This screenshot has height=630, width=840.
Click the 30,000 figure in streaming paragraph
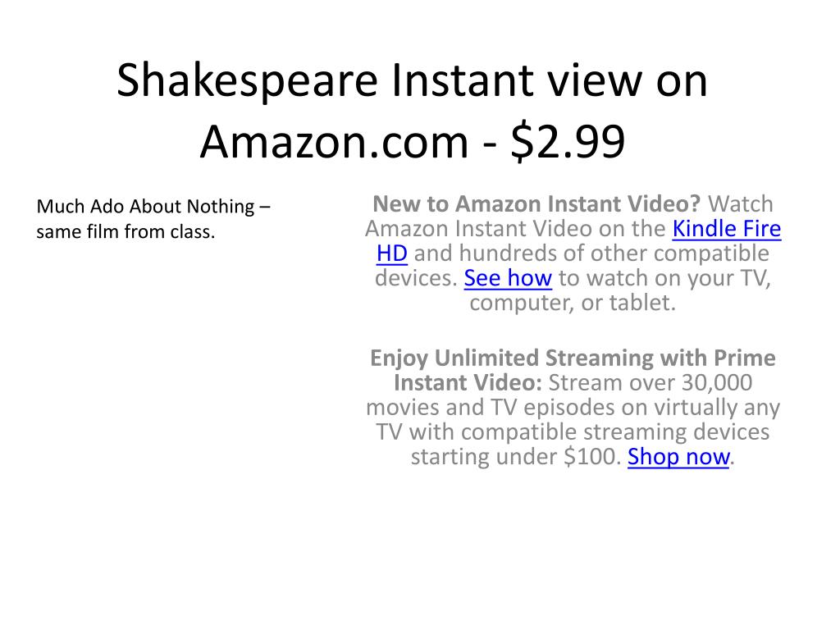click(x=717, y=382)
